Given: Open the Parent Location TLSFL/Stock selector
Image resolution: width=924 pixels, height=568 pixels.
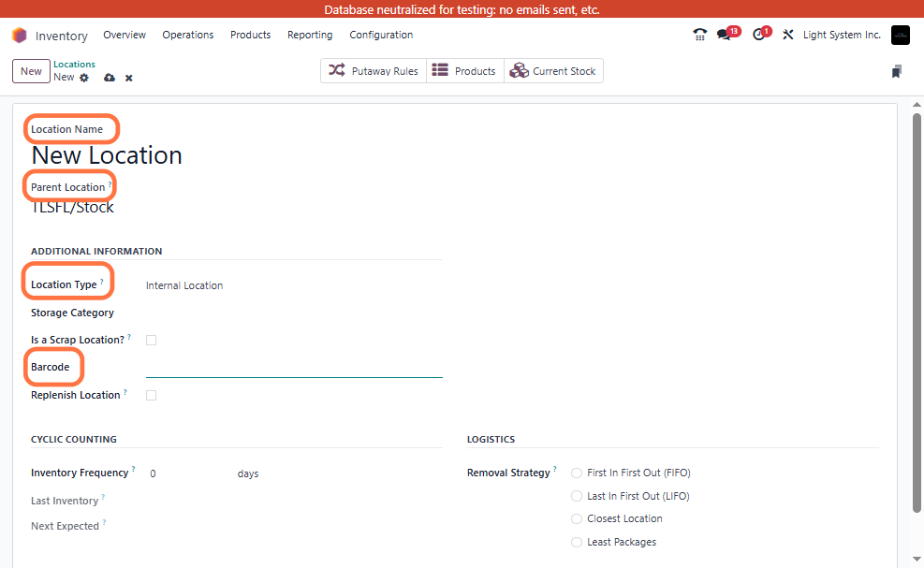Looking at the screenshot, I should click(x=72, y=208).
